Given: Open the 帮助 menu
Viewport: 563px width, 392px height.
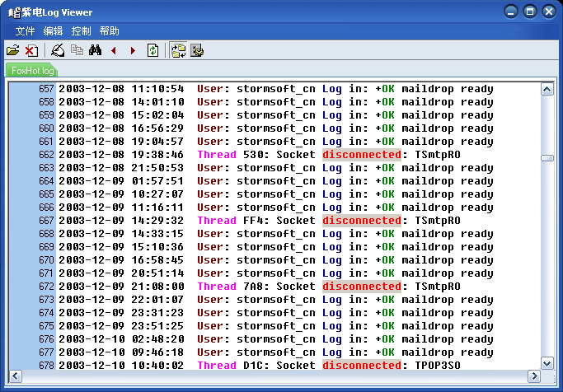Looking at the screenshot, I should [109, 31].
